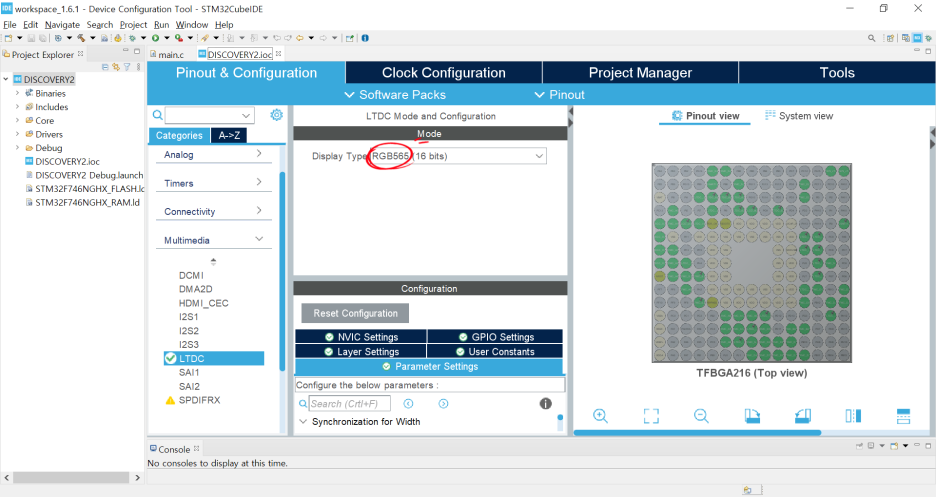Open the Window menu
Viewport: 936px width, 497px height.
click(192, 24)
